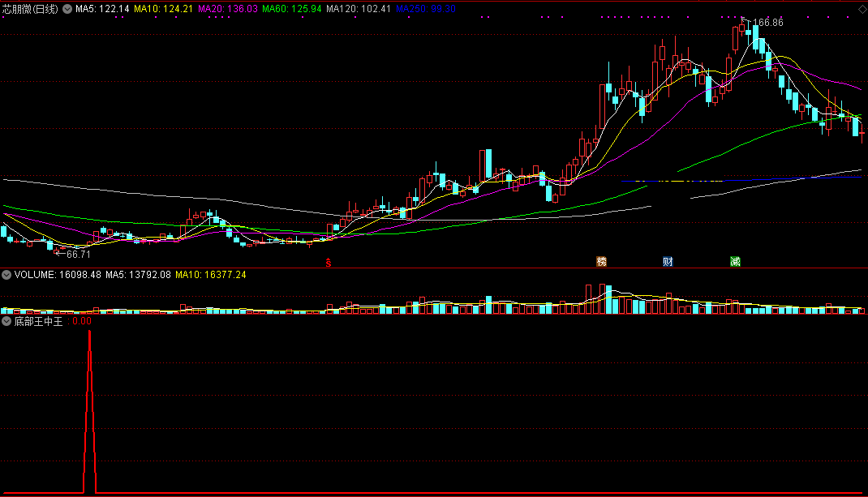Open the 榜 event marker

click(601, 261)
